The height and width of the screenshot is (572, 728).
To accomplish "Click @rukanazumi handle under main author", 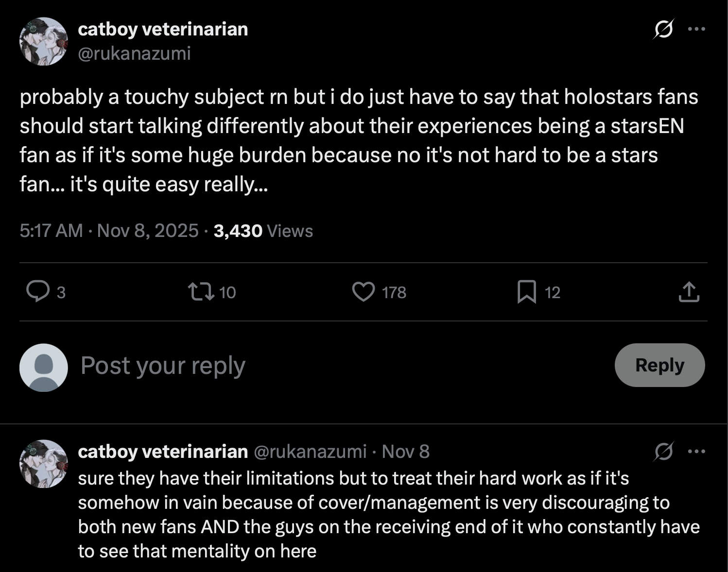I will [x=134, y=53].
